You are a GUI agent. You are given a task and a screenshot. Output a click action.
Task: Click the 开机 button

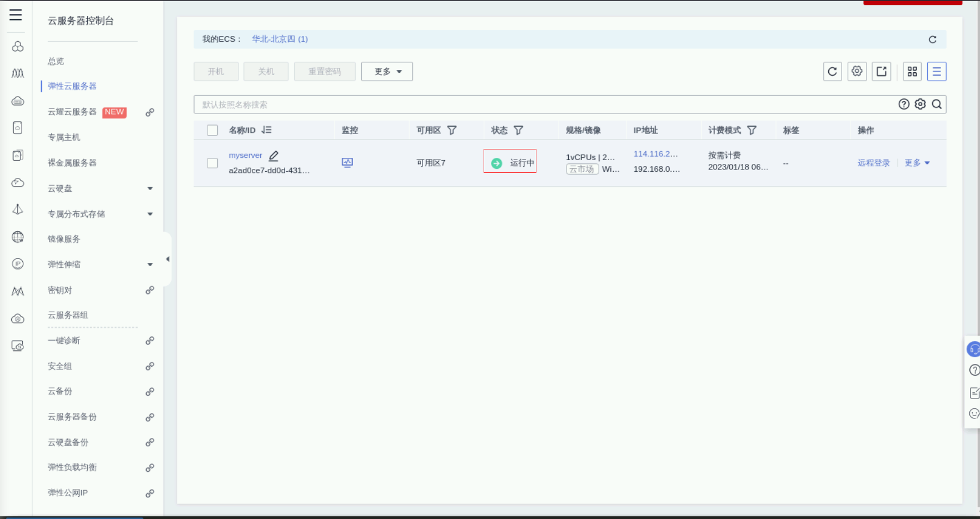point(216,72)
